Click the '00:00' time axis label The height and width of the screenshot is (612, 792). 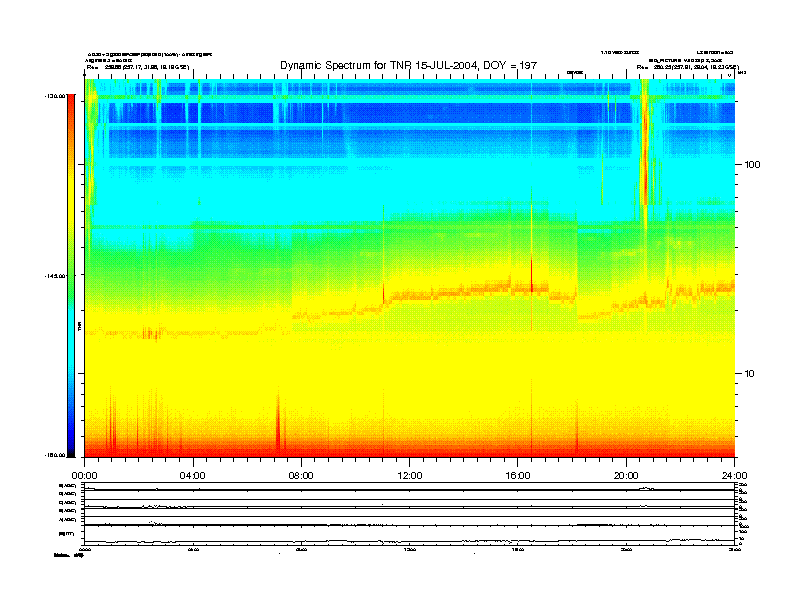pos(85,476)
